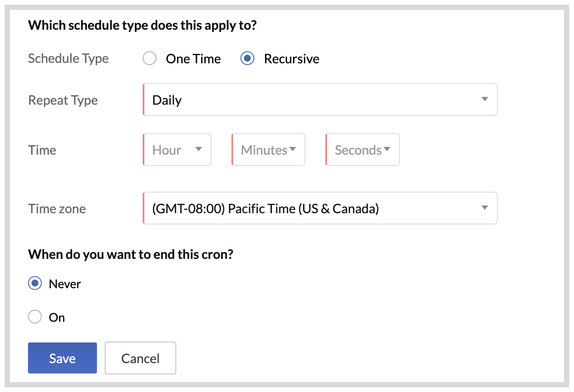The width and height of the screenshot is (574, 392).
Task: Select On to set an end date
Action: click(34, 317)
